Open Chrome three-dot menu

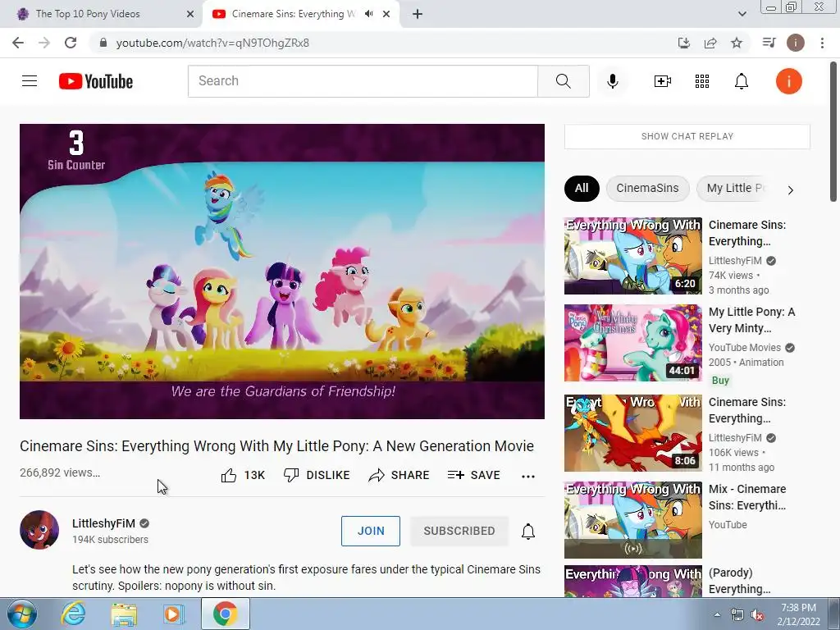(822, 43)
